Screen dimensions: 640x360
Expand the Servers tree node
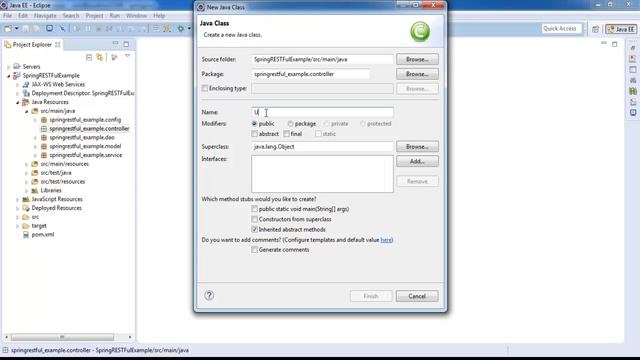pyautogui.click(x=8, y=67)
